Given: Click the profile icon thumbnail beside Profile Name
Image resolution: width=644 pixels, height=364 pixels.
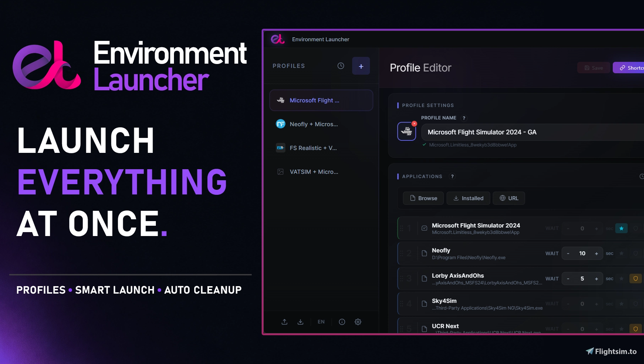Looking at the screenshot, I should click(x=406, y=132).
